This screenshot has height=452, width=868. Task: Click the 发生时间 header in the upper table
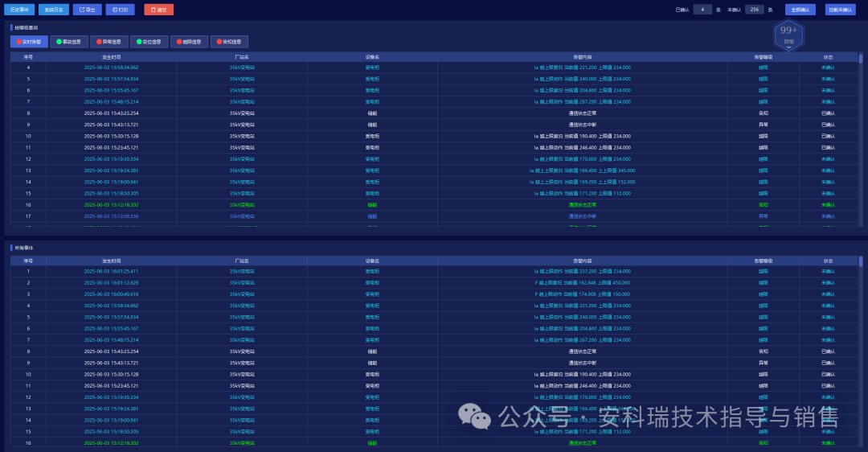[x=111, y=57]
